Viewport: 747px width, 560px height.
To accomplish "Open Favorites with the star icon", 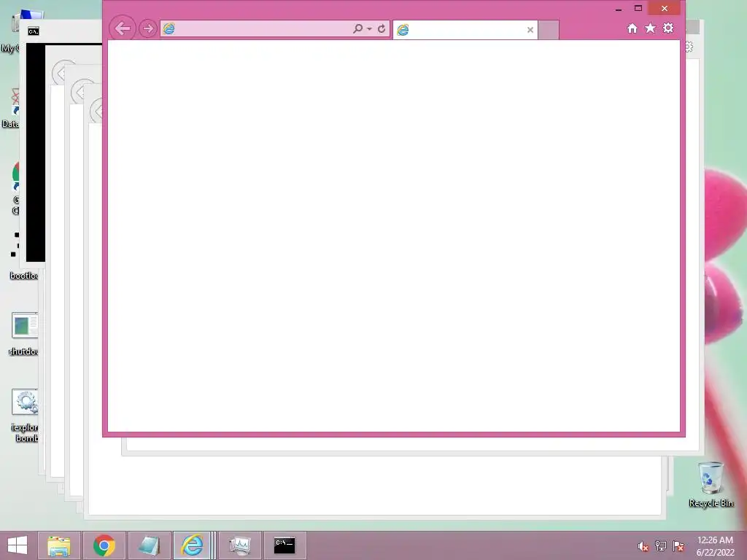I will point(650,28).
